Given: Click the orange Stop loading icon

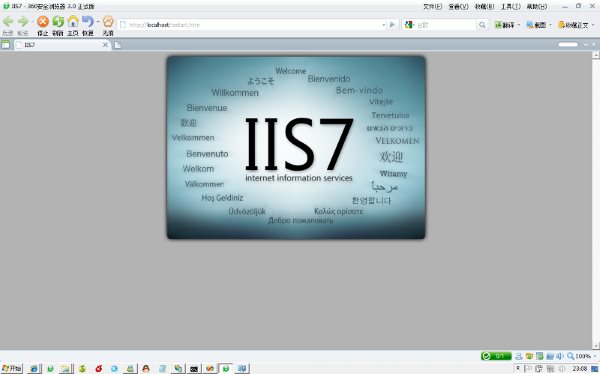Looking at the screenshot, I should tap(42, 21).
